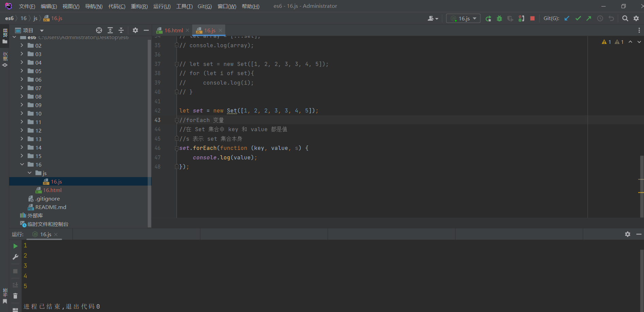Select README.md in project tree

[x=51, y=207]
